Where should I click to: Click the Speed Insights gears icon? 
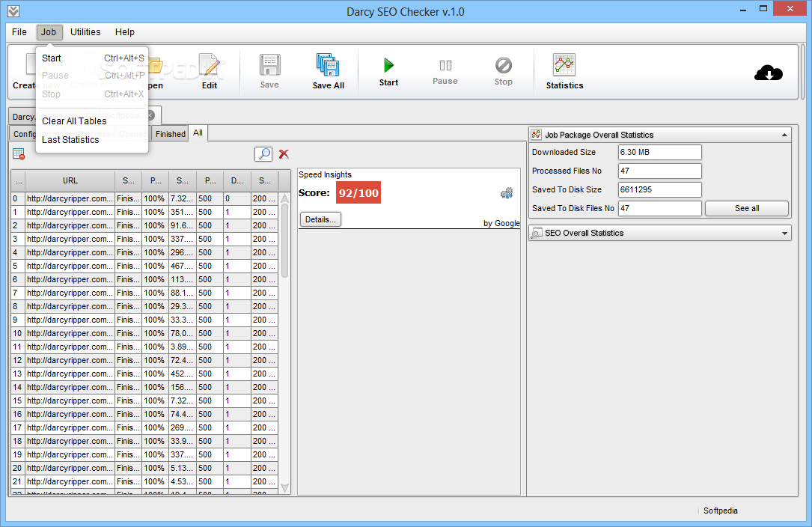tap(507, 193)
